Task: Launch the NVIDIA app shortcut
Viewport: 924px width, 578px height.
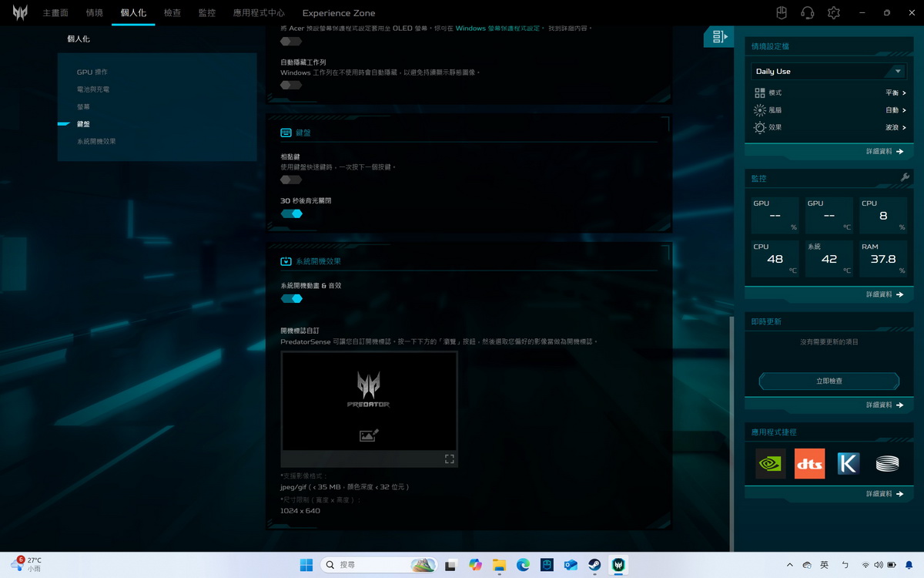Action: (770, 463)
